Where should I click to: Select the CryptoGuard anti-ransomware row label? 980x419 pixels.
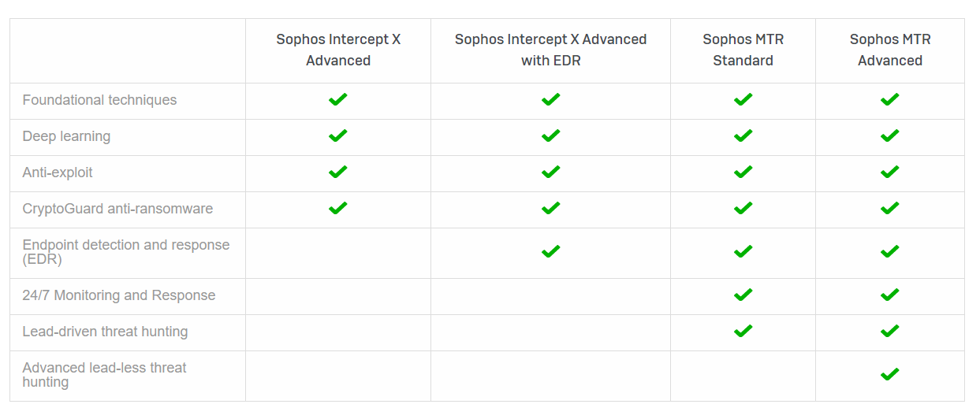pyautogui.click(x=117, y=209)
